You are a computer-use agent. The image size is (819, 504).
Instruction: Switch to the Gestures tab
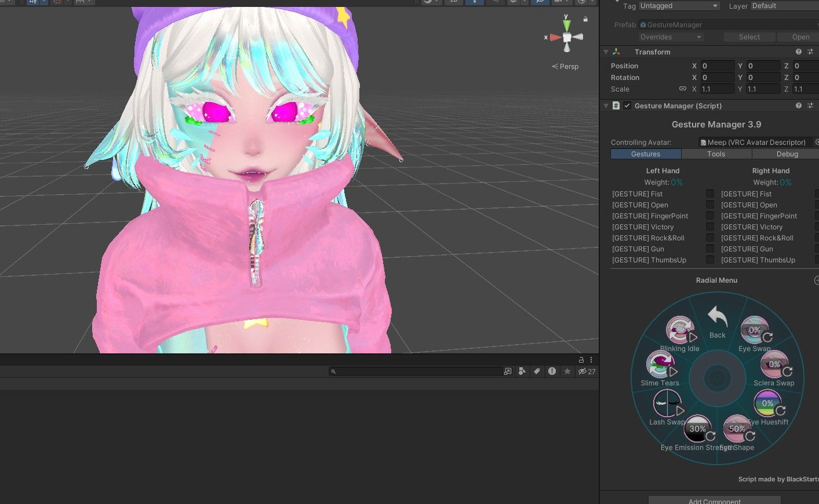click(646, 154)
